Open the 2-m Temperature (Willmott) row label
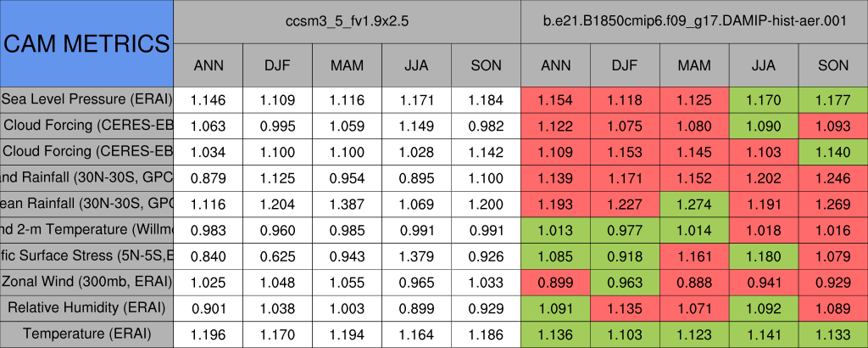The width and height of the screenshot is (868, 348). pyautogui.click(x=86, y=230)
